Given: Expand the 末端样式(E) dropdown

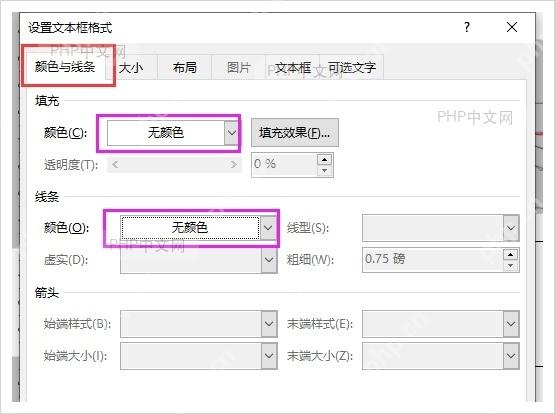Looking at the screenshot, I should coord(511,324).
